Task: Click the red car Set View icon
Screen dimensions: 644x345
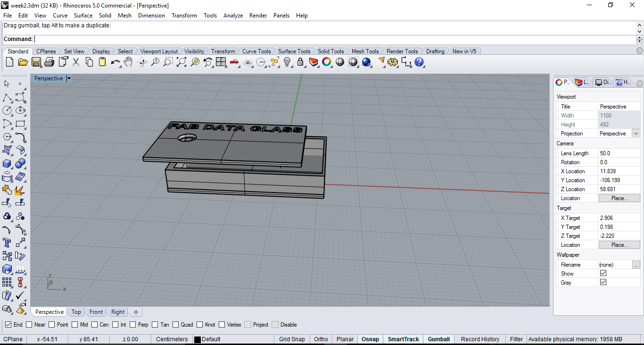Action: pos(234,62)
